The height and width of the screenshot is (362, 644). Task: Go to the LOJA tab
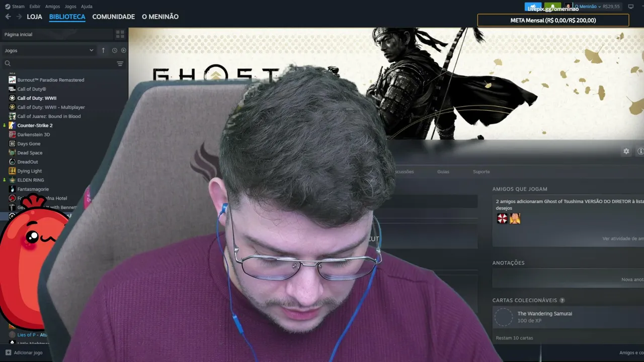pyautogui.click(x=34, y=17)
